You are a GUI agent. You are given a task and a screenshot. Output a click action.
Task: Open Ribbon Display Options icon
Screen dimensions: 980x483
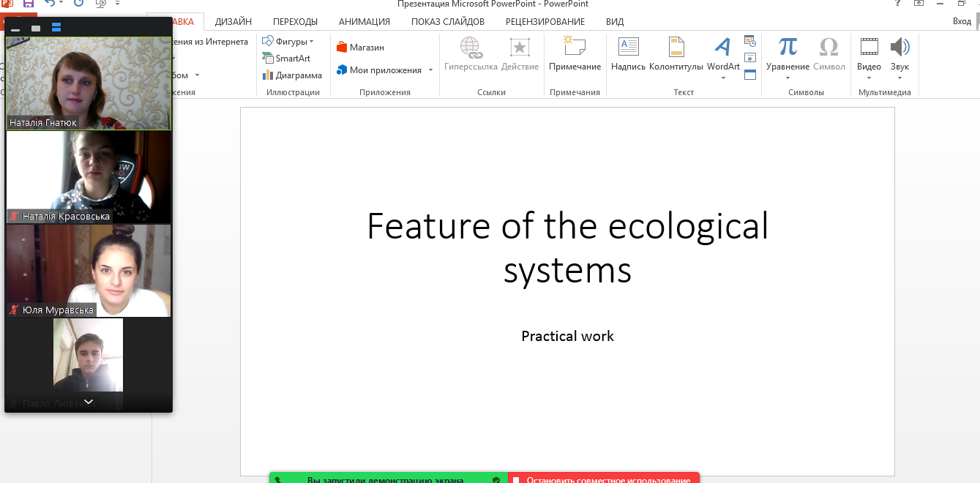click(919, 4)
